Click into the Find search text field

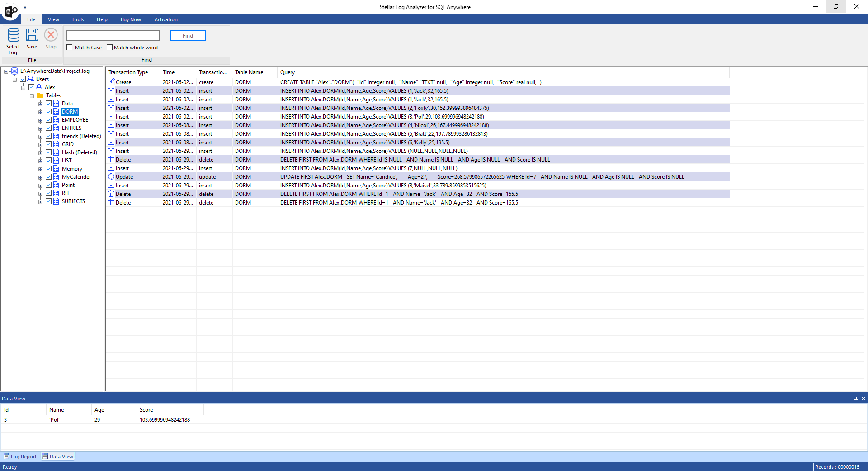[113, 36]
